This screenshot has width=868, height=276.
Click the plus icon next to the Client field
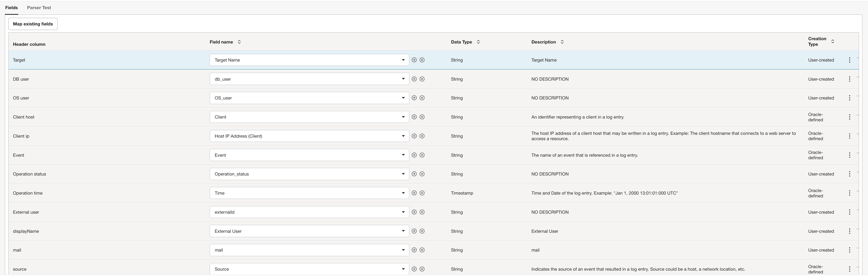[414, 117]
